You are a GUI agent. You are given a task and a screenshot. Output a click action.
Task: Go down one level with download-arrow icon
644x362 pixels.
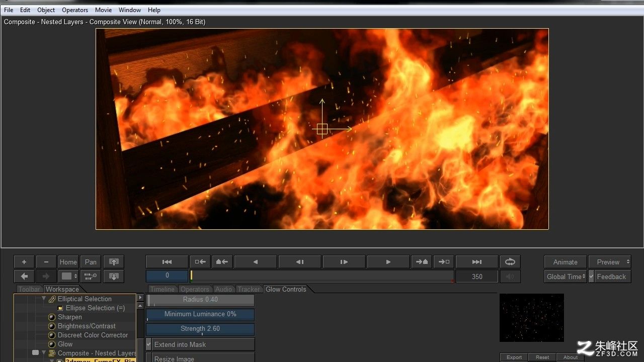click(114, 276)
